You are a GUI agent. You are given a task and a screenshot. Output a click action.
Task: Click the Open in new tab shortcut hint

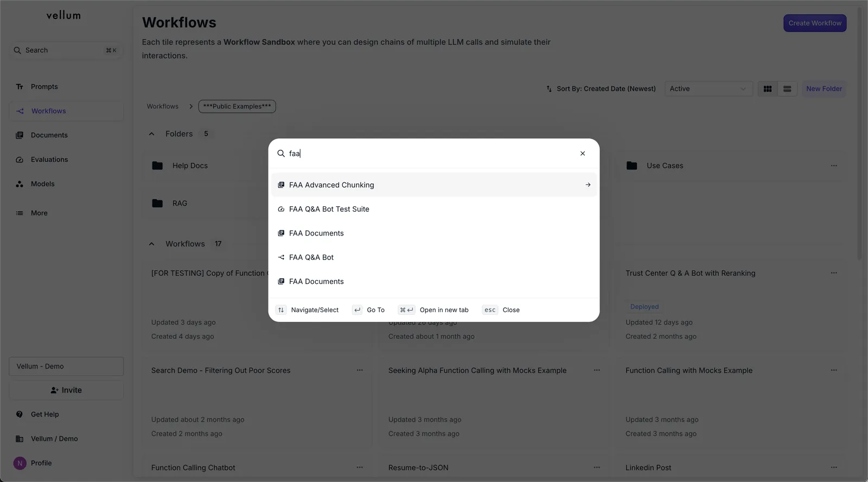433,310
